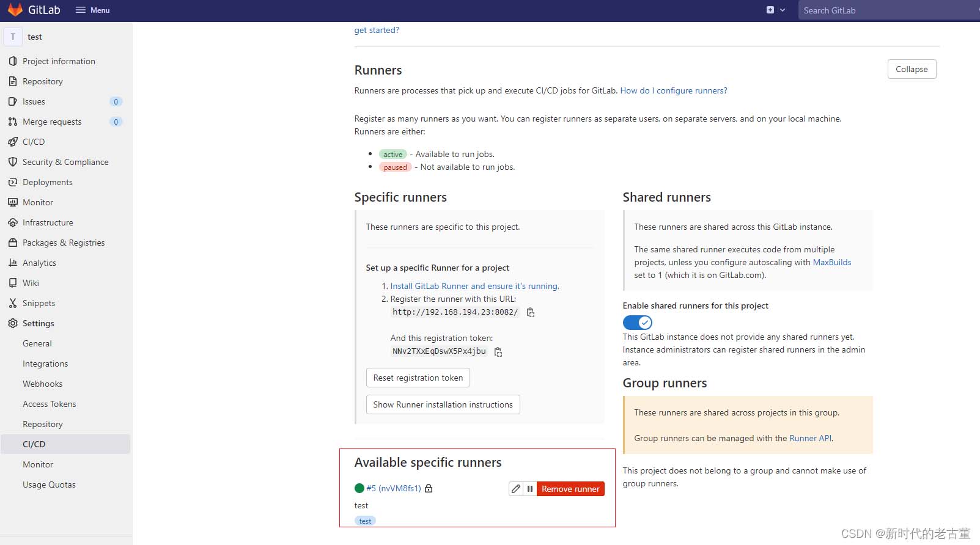Viewport: 980px width, 545px height.
Task: Click the Snippets scissors icon
Action: coord(13,303)
